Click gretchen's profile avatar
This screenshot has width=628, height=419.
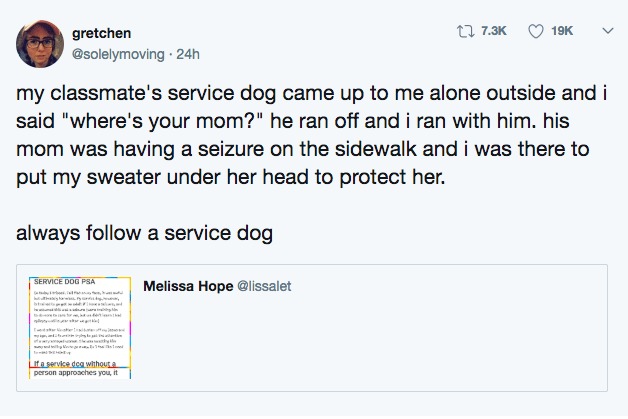coord(38,46)
